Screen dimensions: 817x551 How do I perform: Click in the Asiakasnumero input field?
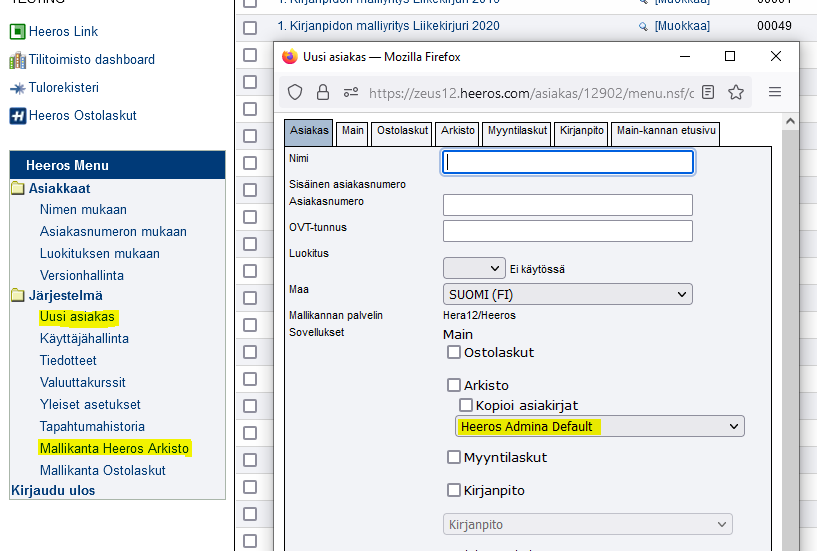click(x=567, y=205)
